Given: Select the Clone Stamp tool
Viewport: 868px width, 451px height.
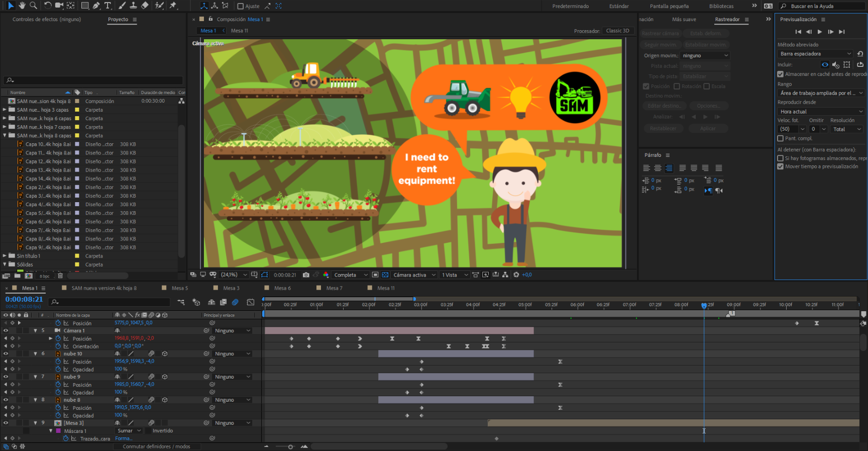Looking at the screenshot, I should pos(133,6).
